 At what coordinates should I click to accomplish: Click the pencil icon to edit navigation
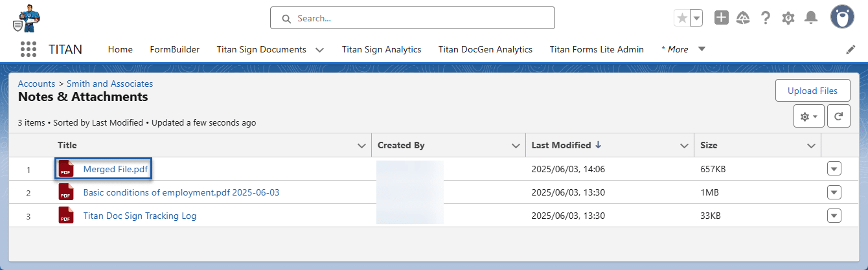point(851,49)
